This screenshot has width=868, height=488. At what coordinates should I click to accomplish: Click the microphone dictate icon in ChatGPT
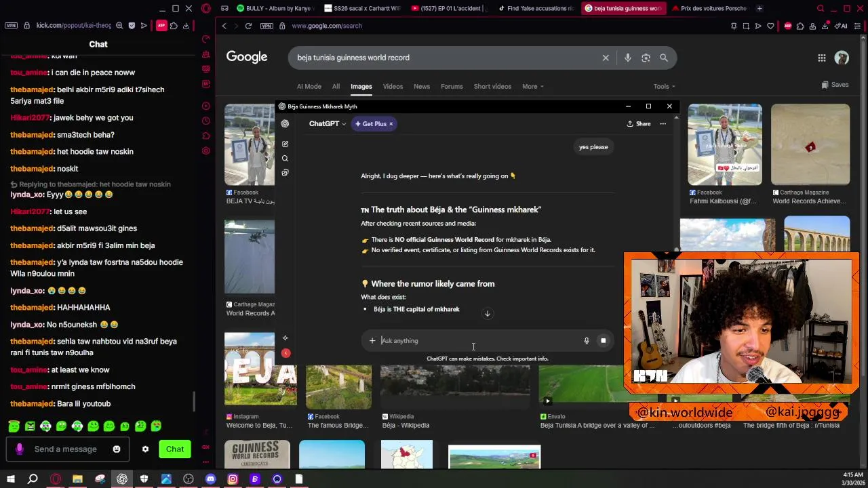(587, 340)
